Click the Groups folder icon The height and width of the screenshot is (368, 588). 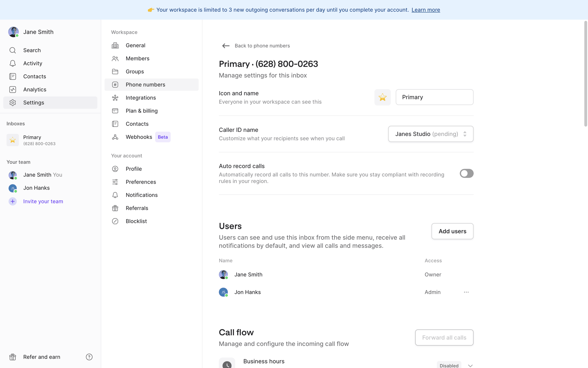point(115,71)
